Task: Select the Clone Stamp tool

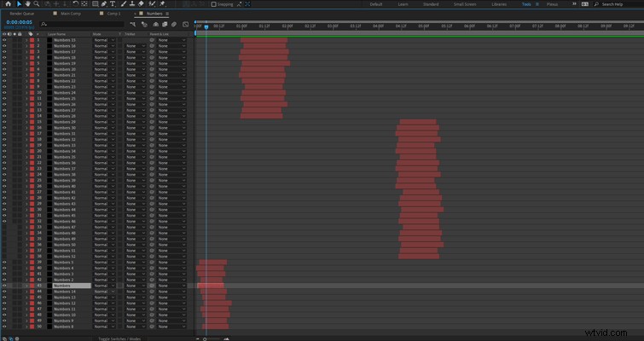Action: pyautogui.click(x=132, y=3)
